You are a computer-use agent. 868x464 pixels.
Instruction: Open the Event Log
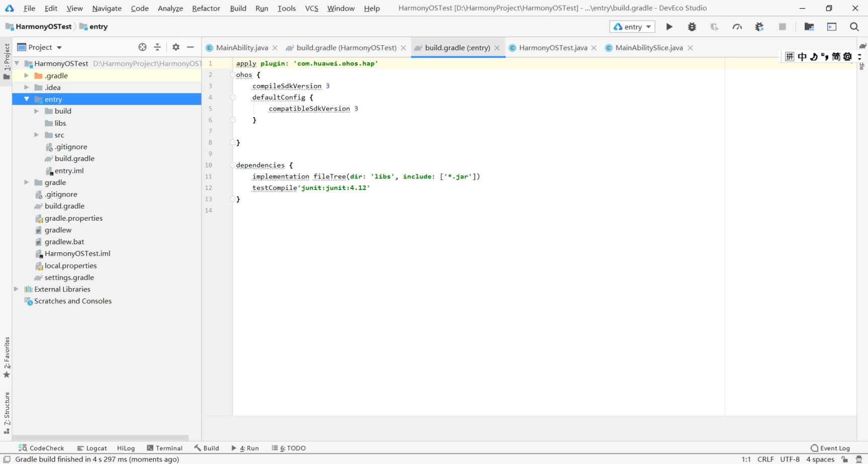click(x=830, y=448)
